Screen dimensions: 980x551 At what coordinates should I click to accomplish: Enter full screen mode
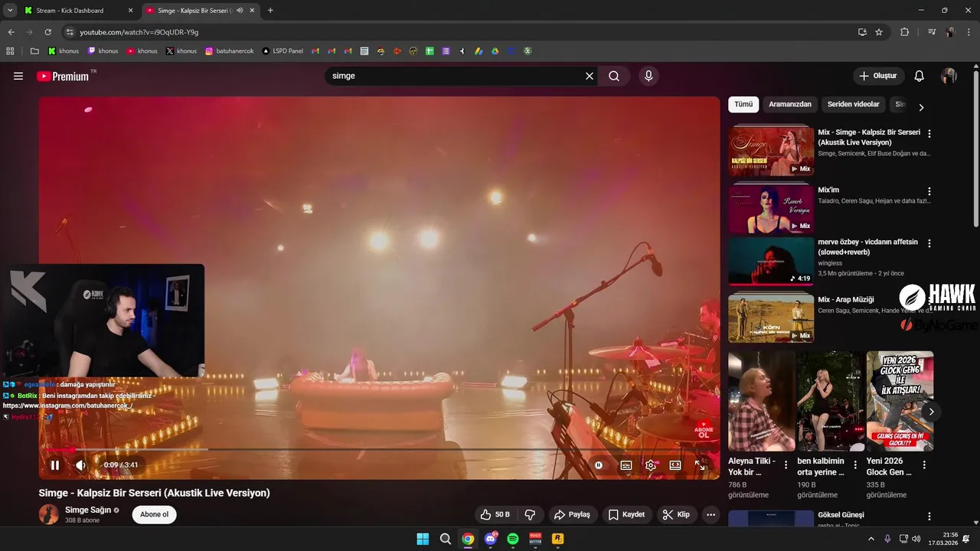tap(700, 465)
